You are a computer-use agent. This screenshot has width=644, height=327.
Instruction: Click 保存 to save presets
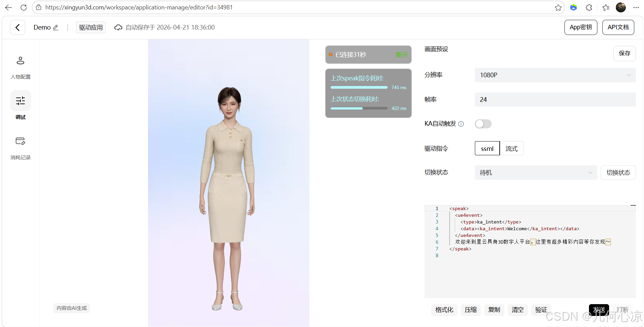[625, 53]
